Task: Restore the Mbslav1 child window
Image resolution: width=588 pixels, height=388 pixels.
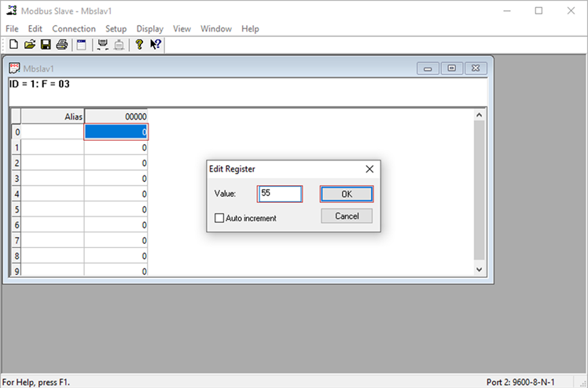Action: pyautogui.click(x=451, y=68)
